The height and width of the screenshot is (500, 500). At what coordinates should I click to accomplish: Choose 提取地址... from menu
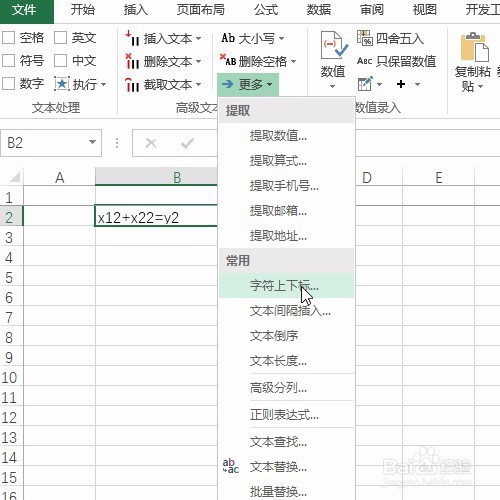(286, 236)
